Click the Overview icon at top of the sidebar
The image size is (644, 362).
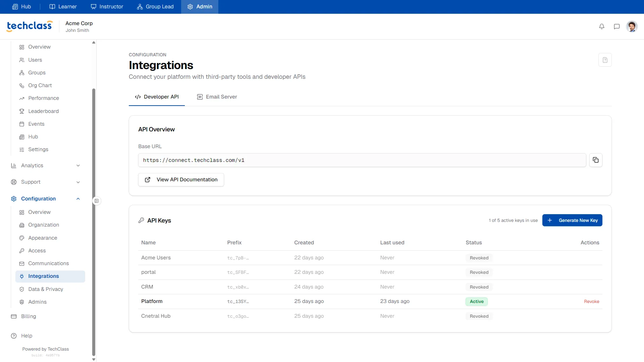point(22,47)
